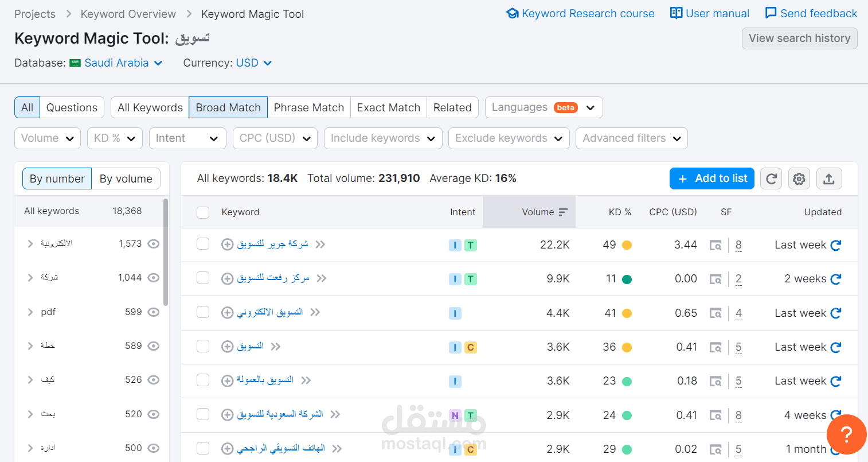Check the box for the 22.2K row
This screenshot has width=868, height=462.
(203, 244)
